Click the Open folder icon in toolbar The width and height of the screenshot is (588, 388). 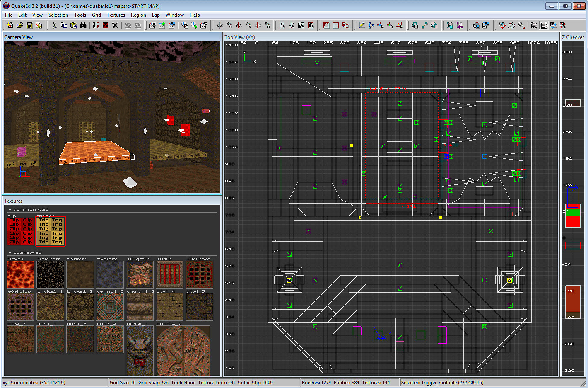(x=19, y=25)
